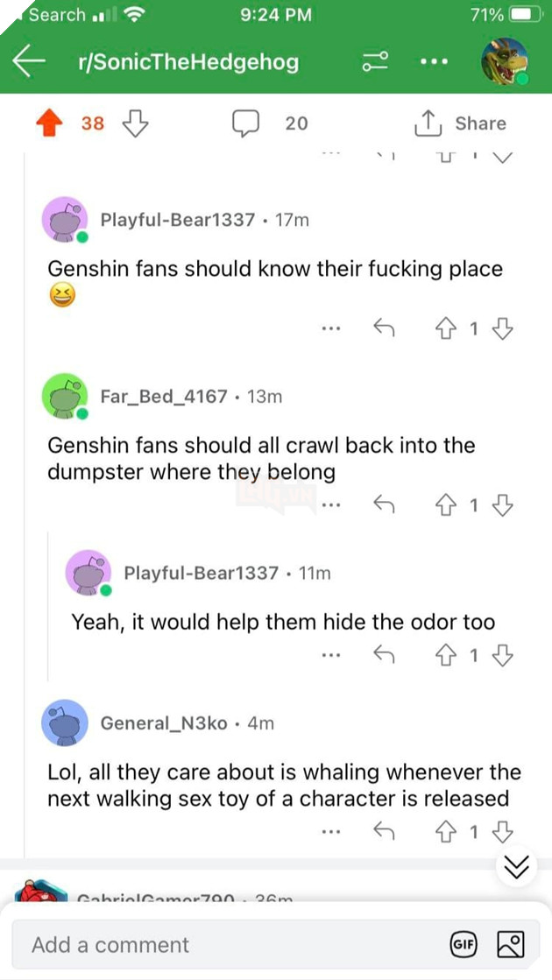Tap the Add a comment field
552x980 pixels.
coord(228,945)
